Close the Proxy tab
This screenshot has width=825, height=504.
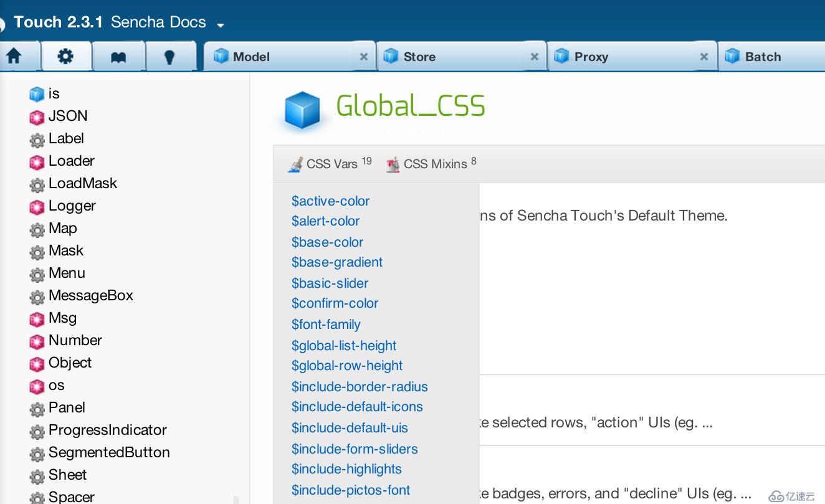pos(704,57)
